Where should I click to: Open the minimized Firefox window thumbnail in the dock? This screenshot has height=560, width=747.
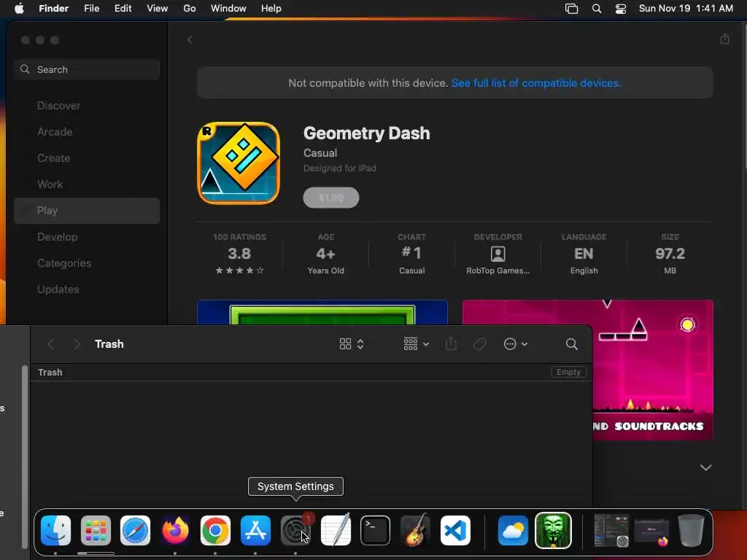pyautogui.click(x=651, y=532)
